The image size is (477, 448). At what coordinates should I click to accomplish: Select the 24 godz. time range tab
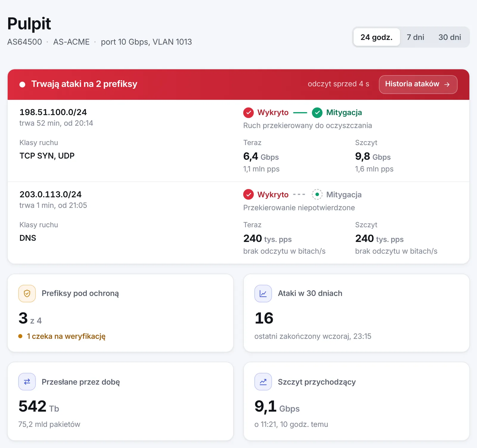tap(376, 37)
